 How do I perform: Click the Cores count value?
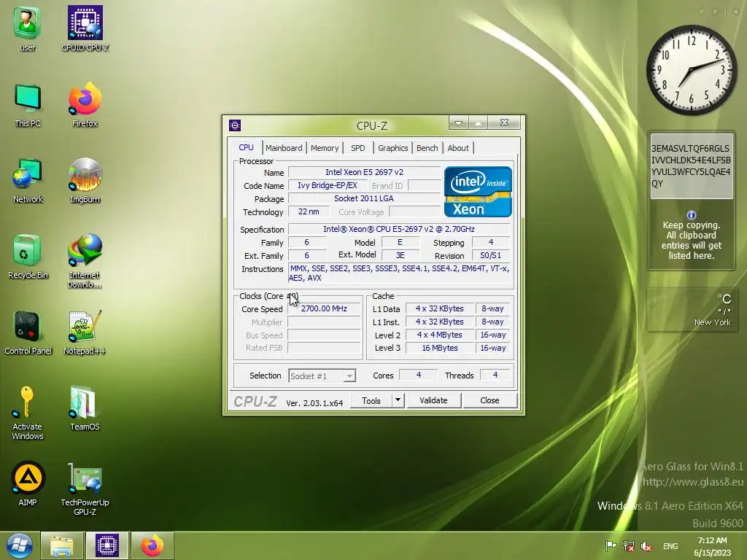(x=418, y=376)
